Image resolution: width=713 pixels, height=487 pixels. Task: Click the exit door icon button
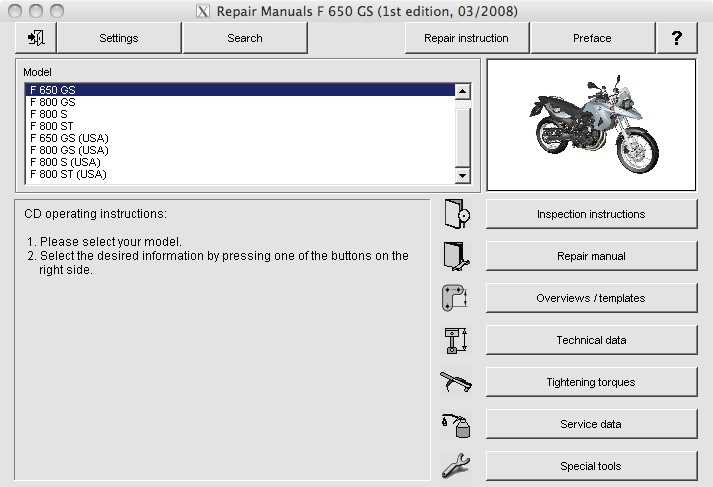(35, 38)
